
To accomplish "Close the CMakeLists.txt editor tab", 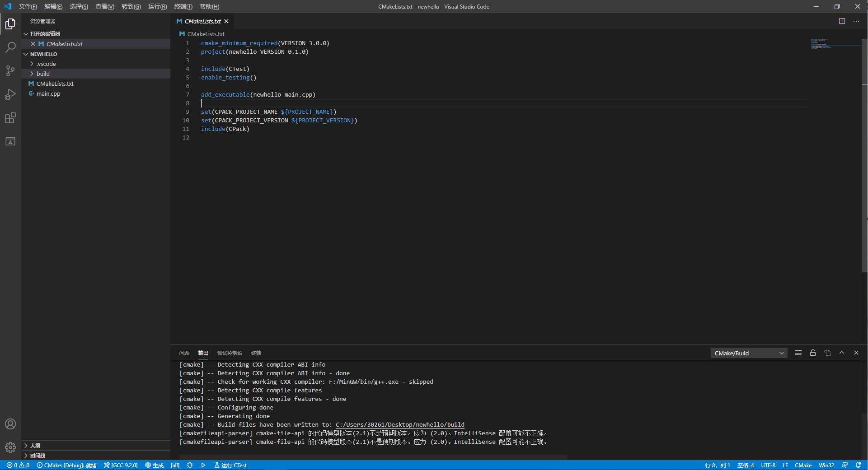I will pos(226,21).
